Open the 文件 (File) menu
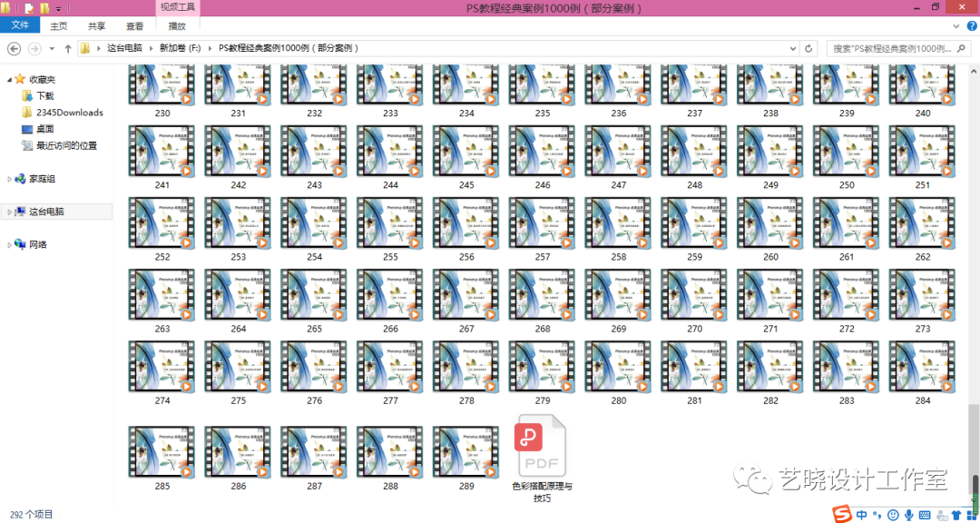The width and height of the screenshot is (980, 523). tap(20, 25)
